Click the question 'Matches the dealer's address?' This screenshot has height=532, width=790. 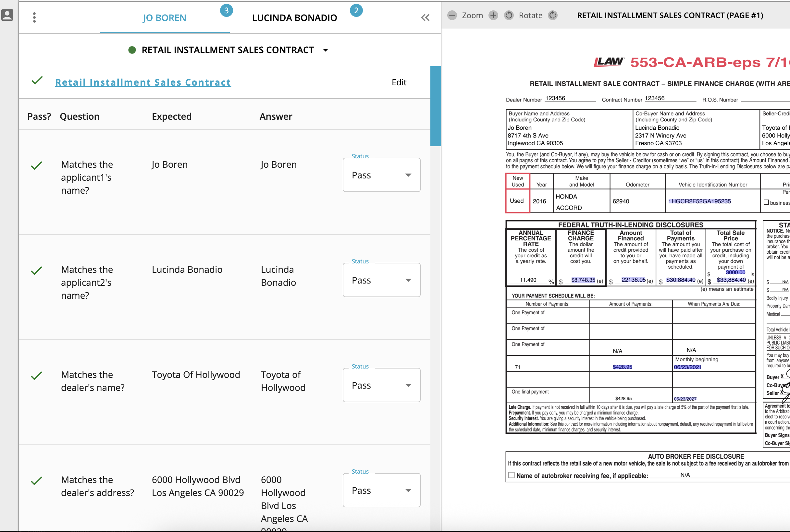tap(97, 486)
